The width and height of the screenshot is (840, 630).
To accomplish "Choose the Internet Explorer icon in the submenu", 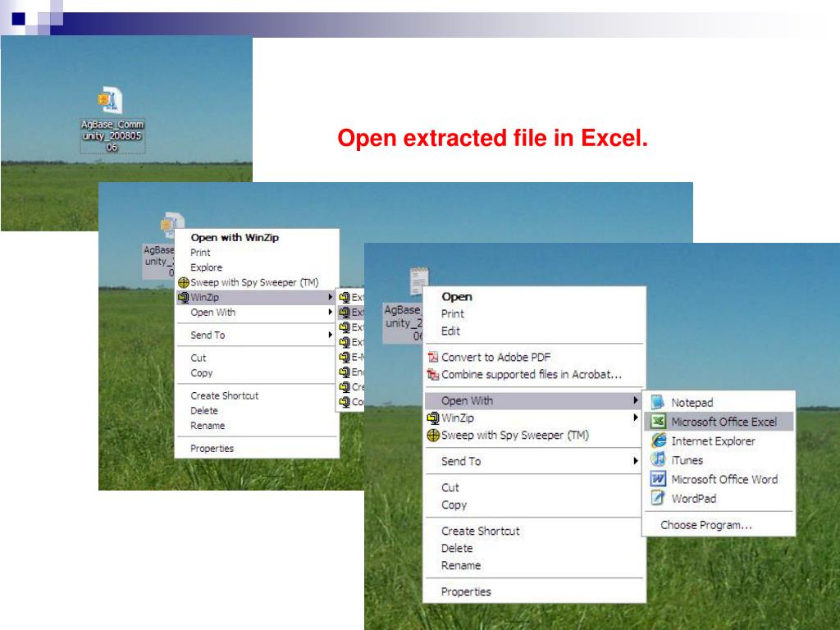I will (x=659, y=441).
